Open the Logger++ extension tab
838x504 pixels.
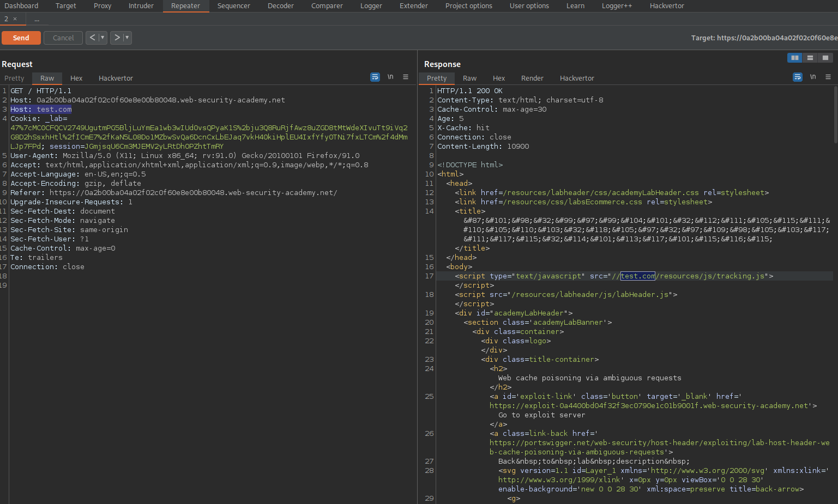(x=617, y=6)
